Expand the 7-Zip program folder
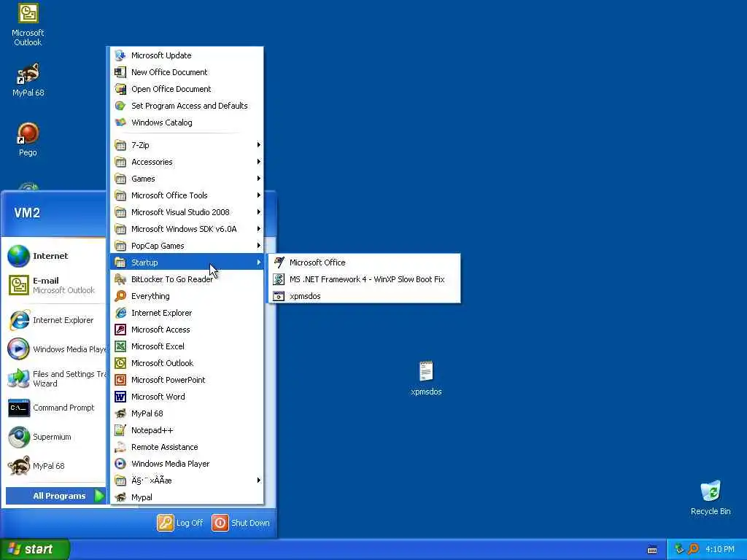 187,145
